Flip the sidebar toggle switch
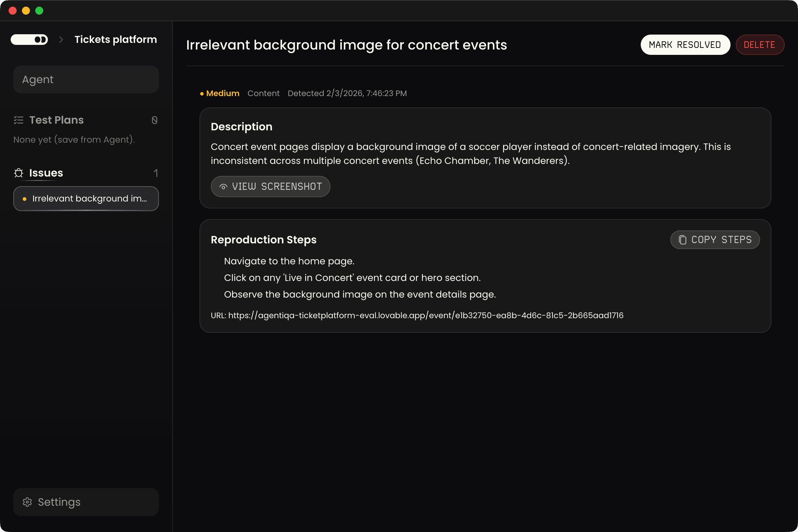798x532 pixels. click(29, 39)
